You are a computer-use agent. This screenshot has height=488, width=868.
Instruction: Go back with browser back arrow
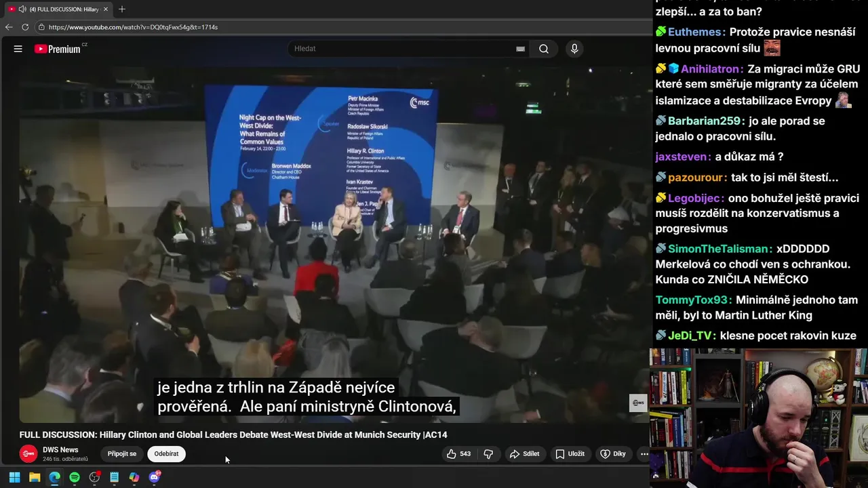(x=9, y=27)
